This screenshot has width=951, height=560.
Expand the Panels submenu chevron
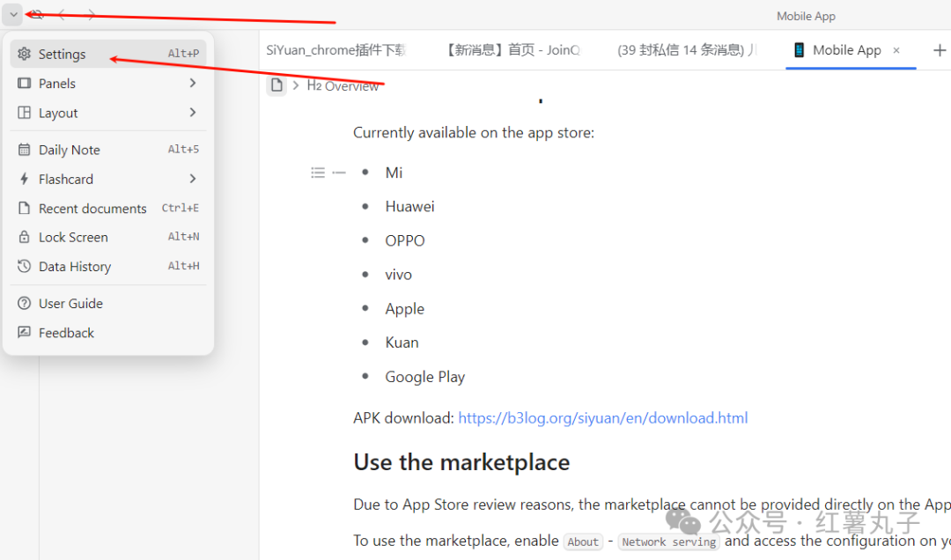click(x=193, y=83)
